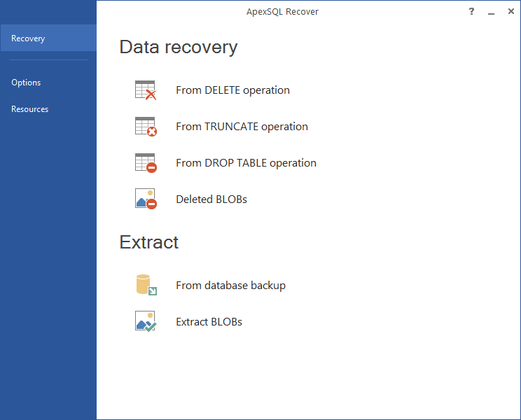Select the Recovery tab in sidebar
Viewport: 521px width, 420px height.
[x=48, y=38]
